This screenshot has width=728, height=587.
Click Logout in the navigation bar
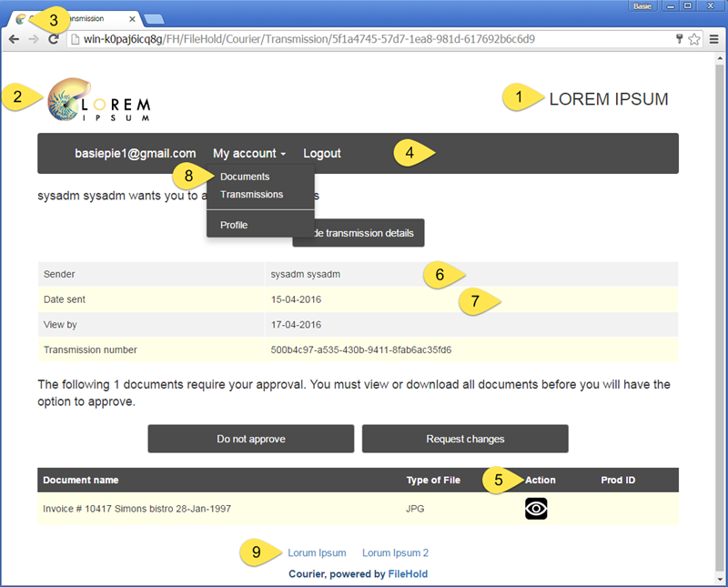coord(321,153)
